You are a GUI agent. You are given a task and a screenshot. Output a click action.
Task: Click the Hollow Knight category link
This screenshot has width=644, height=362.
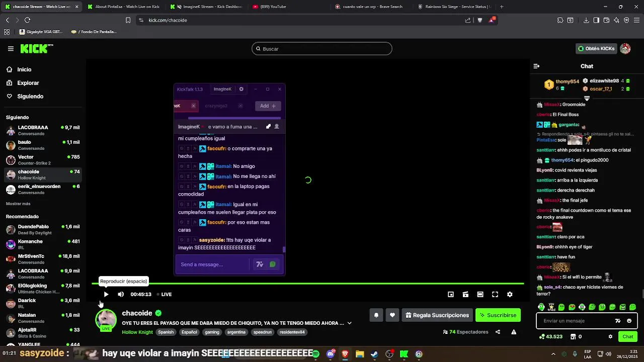(137, 332)
